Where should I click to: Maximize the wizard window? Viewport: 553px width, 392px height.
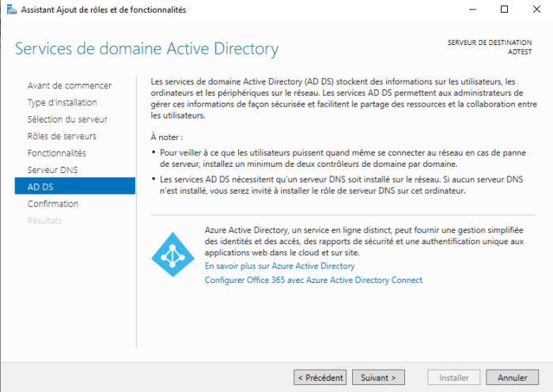point(504,10)
